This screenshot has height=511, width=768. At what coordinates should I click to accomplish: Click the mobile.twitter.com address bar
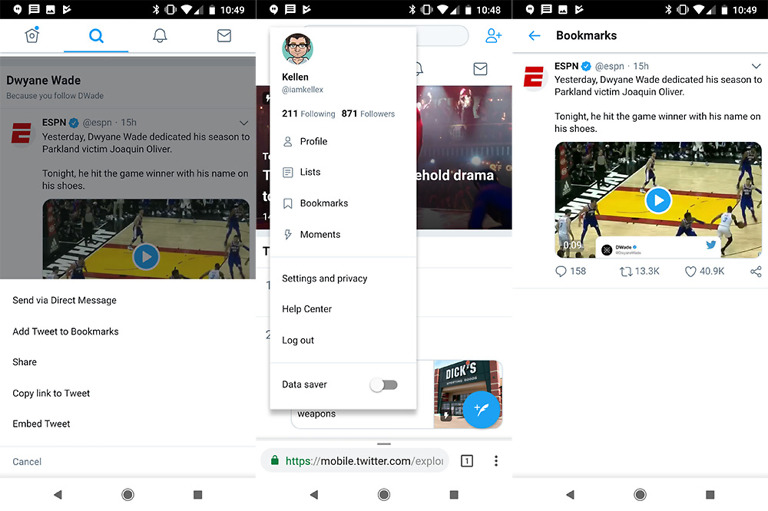(355, 461)
